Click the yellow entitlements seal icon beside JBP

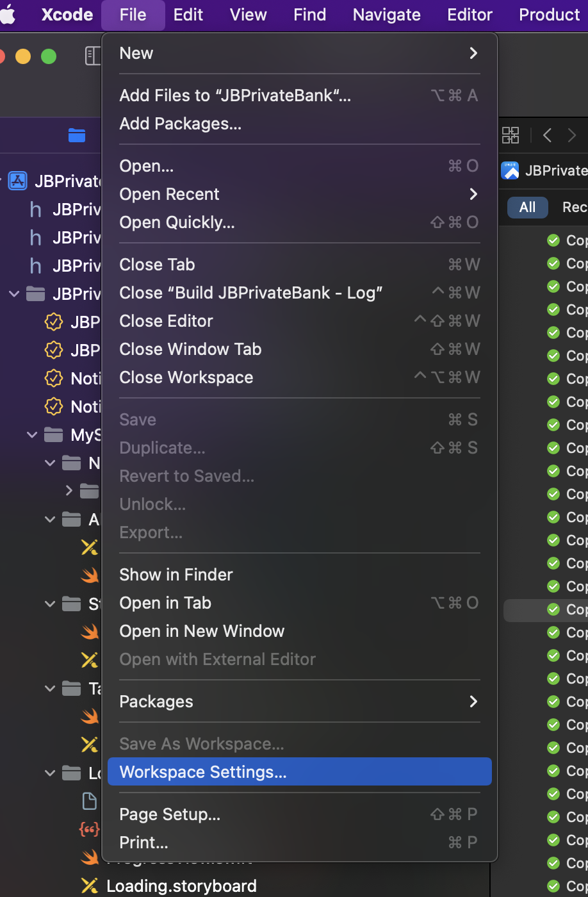tap(54, 322)
